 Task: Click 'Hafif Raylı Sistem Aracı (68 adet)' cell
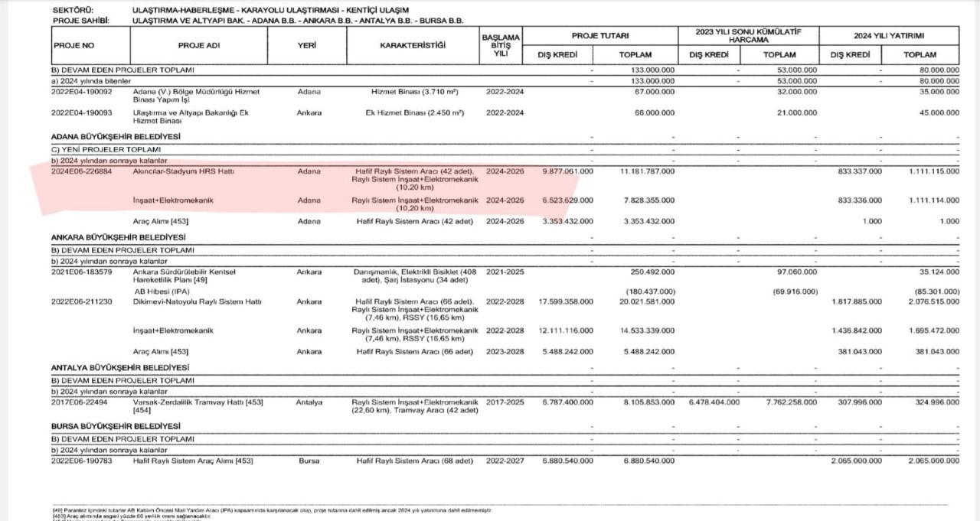click(414, 461)
